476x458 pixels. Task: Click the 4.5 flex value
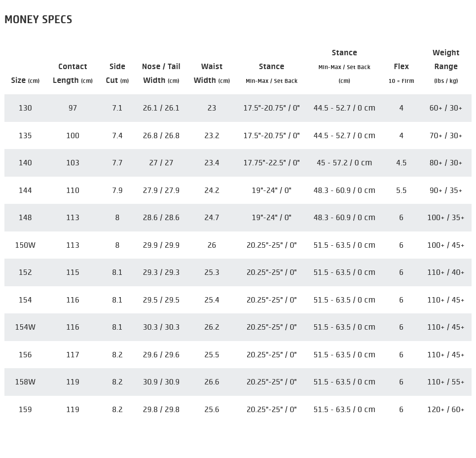click(401, 163)
